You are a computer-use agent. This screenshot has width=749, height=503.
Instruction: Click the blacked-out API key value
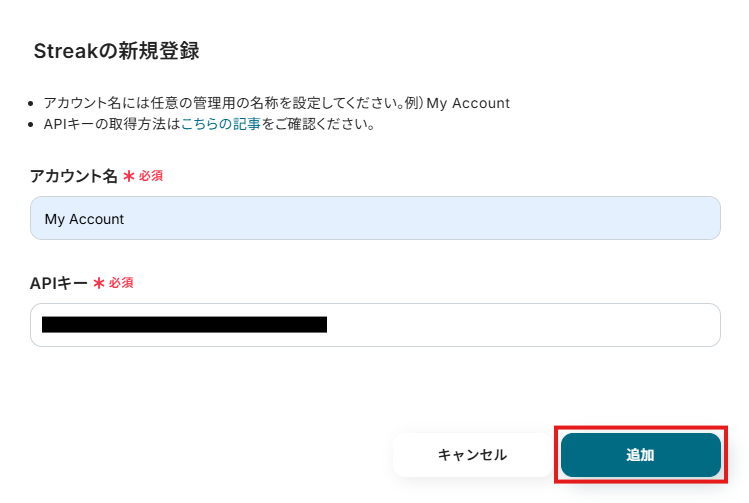coord(184,324)
